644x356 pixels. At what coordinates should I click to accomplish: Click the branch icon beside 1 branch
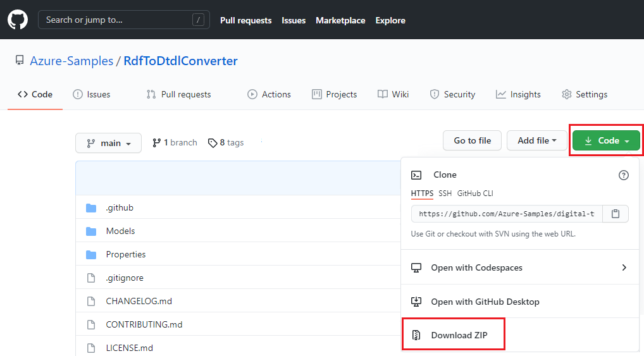point(156,143)
